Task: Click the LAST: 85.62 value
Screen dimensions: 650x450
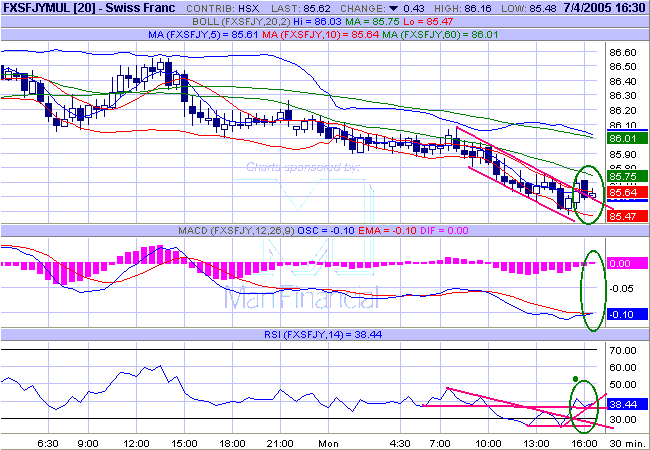Action: [x=301, y=9]
